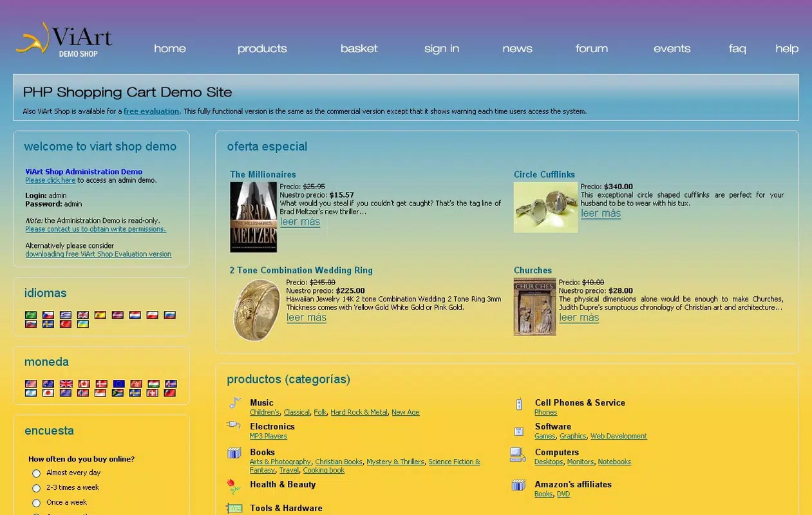Switch to Polish using the Poland flag
The height and width of the screenshot is (515, 812).
153,315
